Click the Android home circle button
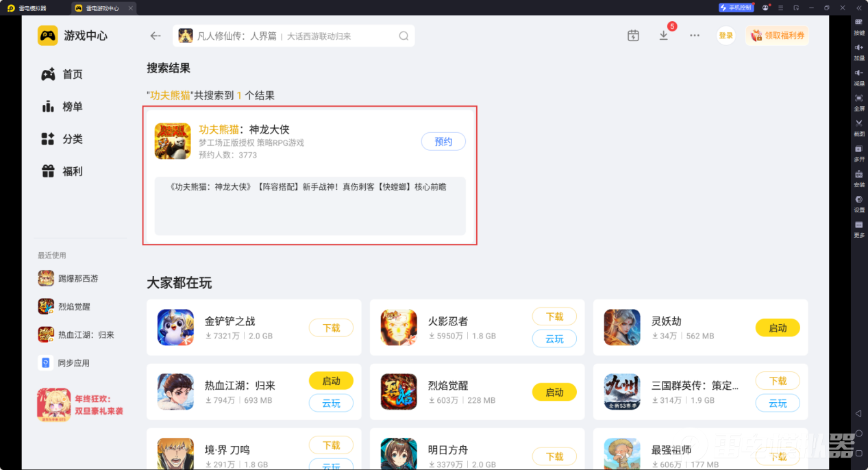 [x=859, y=434]
